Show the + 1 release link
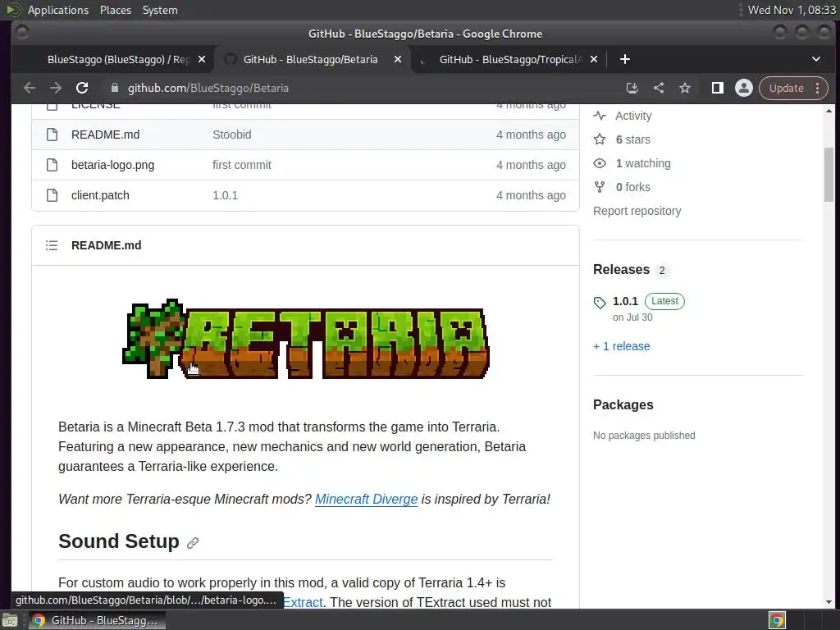This screenshot has height=630, width=840. pos(622,346)
